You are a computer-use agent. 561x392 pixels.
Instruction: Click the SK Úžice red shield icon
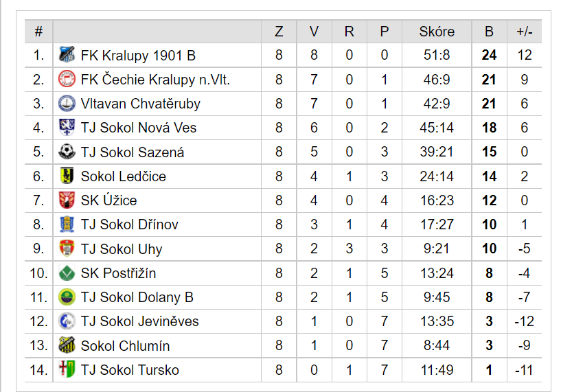point(67,200)
